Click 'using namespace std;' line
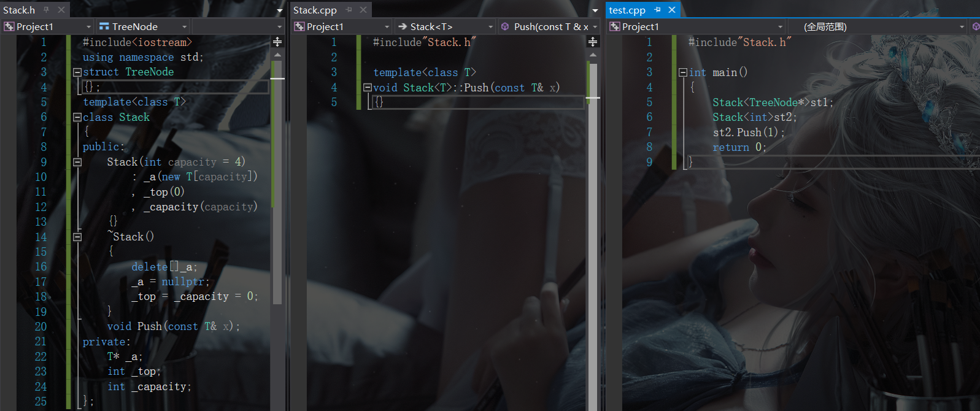980x411 pixels. click(143, 57)
